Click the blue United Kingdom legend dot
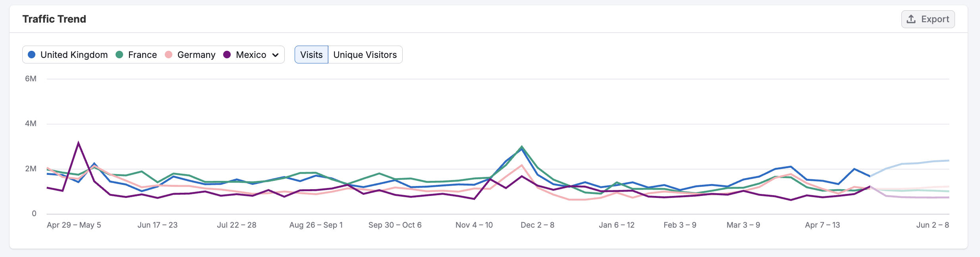This screenshot has width=980, height=257. click(32, 55)
